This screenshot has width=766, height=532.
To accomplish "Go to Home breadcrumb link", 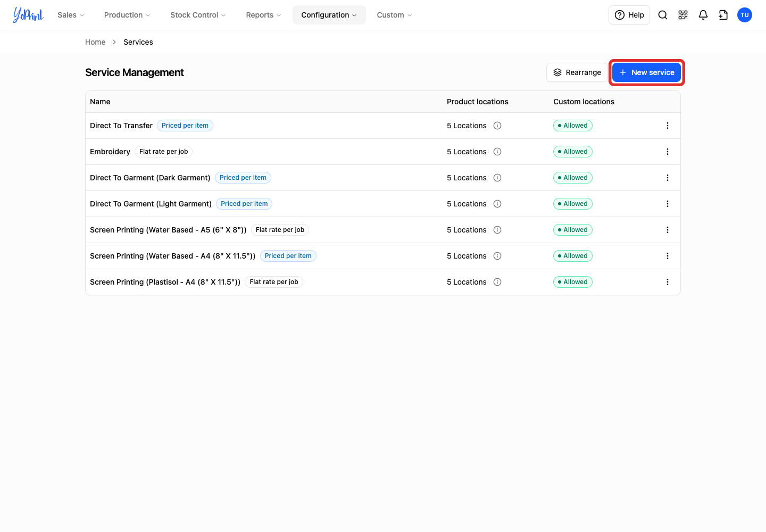I will tap(95, 42).
